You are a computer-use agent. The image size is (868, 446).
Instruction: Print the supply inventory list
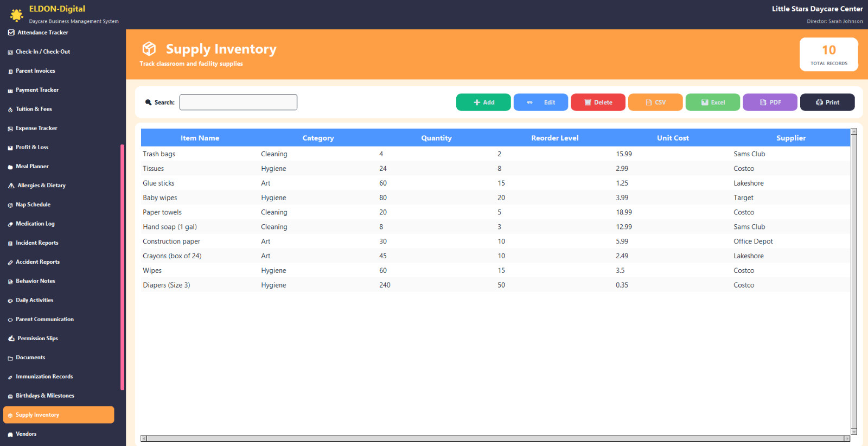(x=827, y=102)
